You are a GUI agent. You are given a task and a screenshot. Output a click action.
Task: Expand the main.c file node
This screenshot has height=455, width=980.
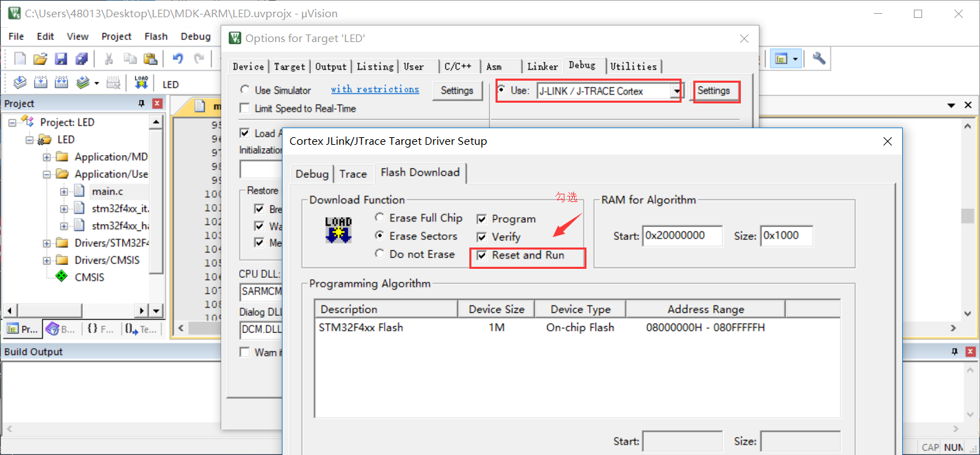pos(64,191)
